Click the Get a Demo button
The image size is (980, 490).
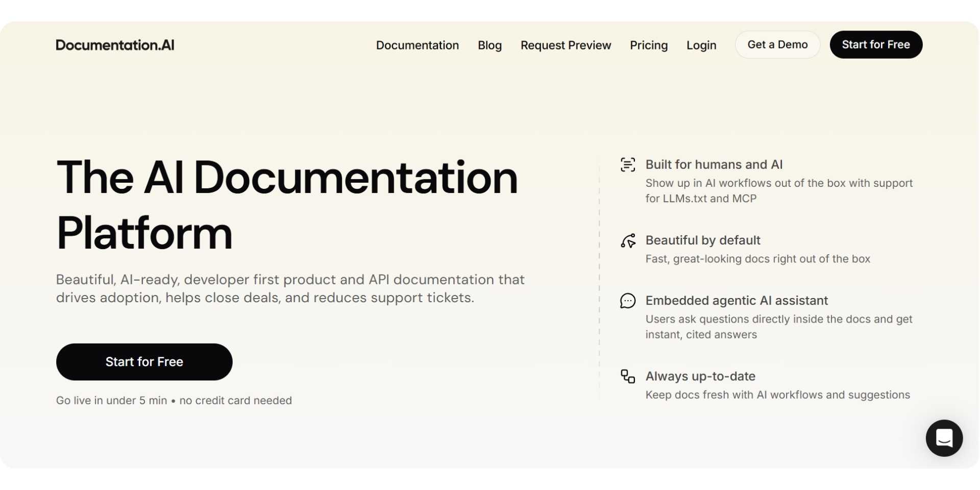point(777,44)
